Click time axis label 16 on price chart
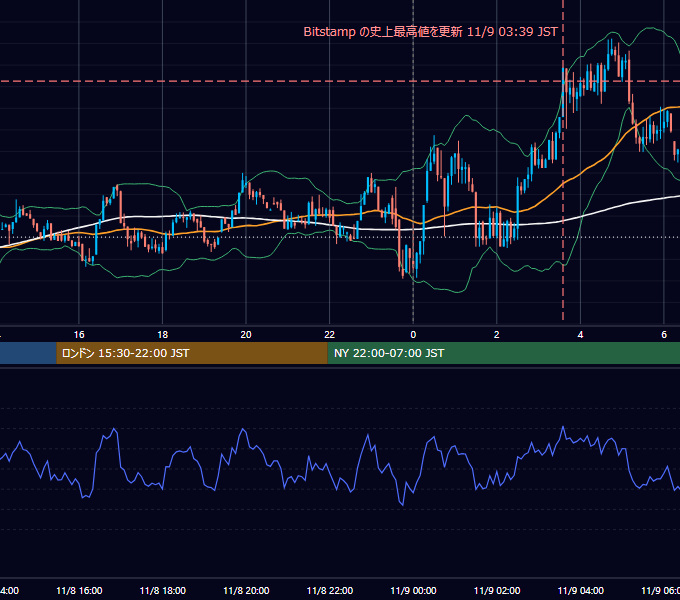 click(79, 335)
